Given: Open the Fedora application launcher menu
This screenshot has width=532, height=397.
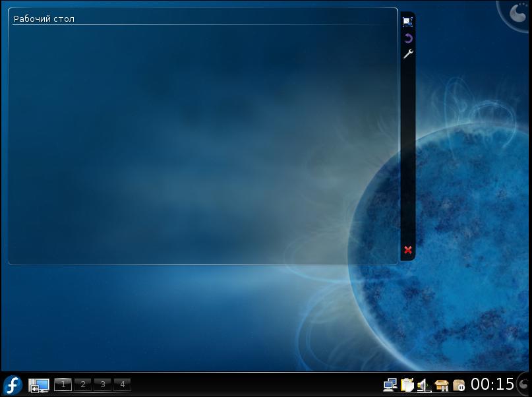Looking at the screenshot, I should point(13,385).
